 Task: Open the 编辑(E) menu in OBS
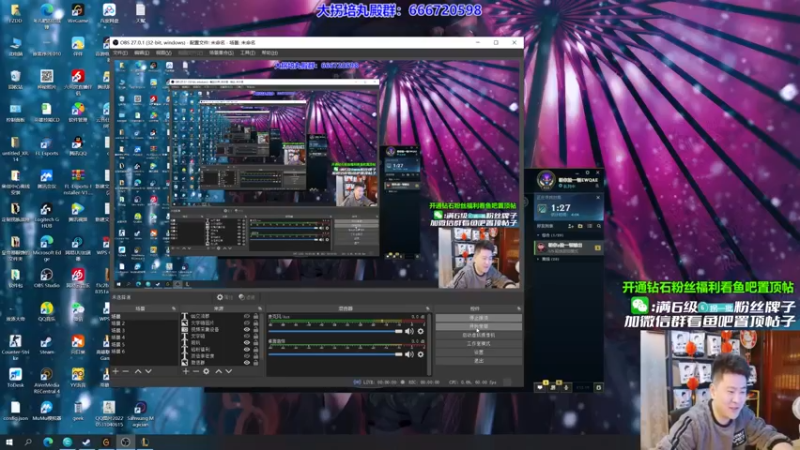pyautogui.click(x=142, y=53)
